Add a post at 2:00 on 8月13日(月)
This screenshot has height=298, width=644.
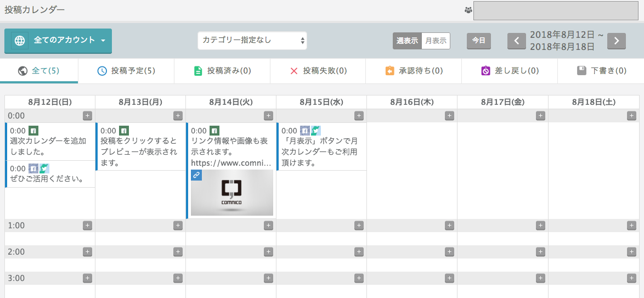[178, 251]
